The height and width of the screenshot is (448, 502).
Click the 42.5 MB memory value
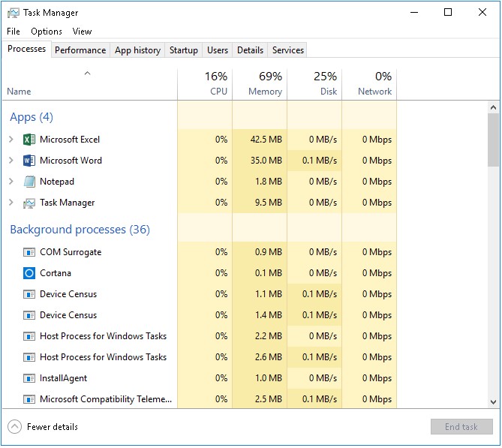[266, 140]
